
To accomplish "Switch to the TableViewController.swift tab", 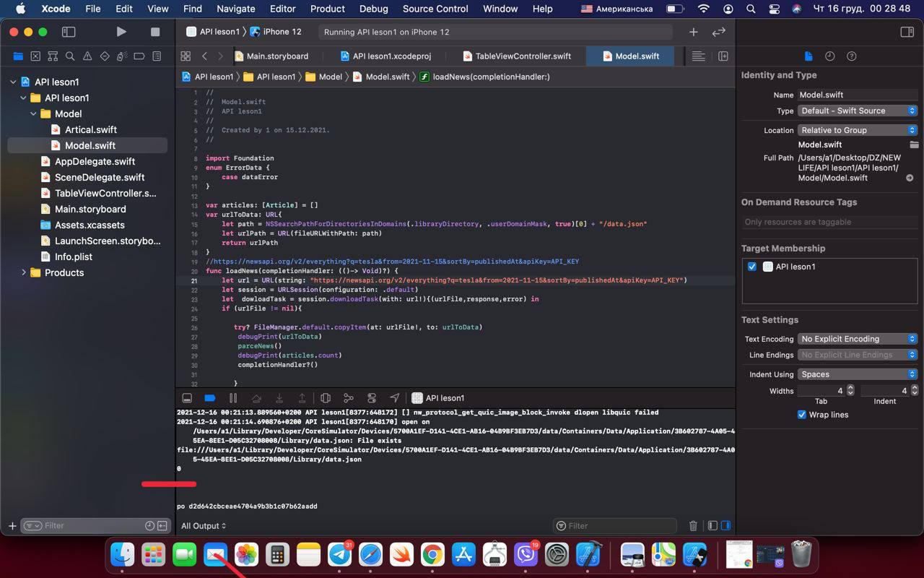I will coord(515,56).
